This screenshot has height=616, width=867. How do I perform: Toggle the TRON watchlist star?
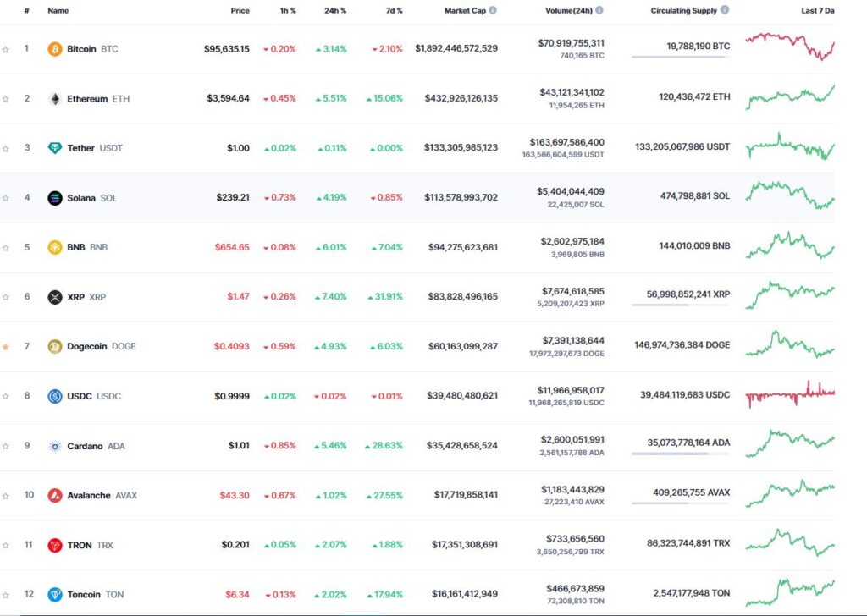[x=6, y=545]
